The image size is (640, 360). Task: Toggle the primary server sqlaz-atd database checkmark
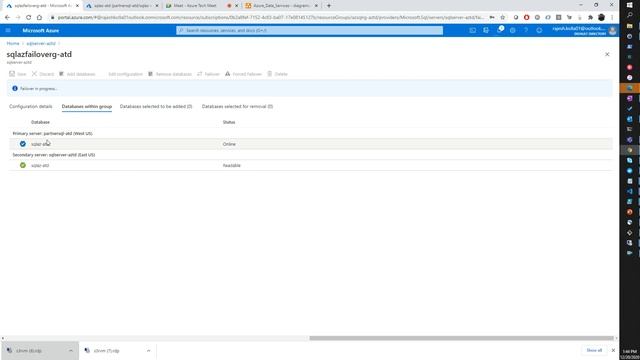22,144
